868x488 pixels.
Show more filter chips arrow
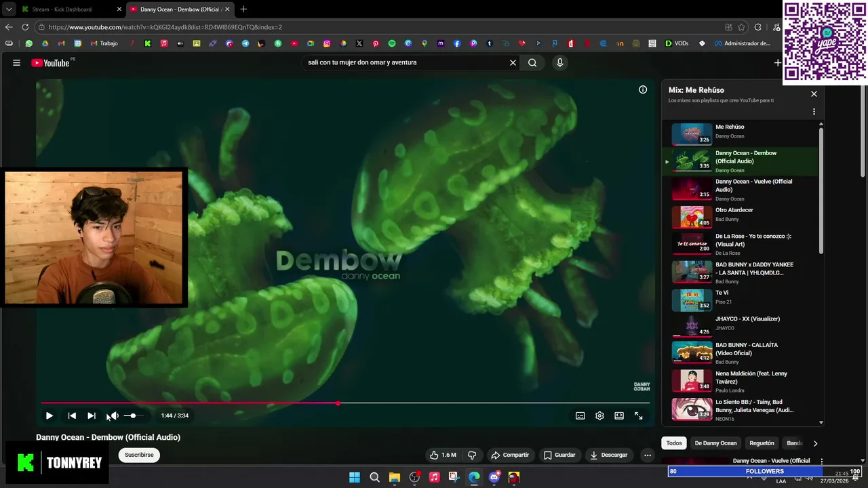pos(815,443)
